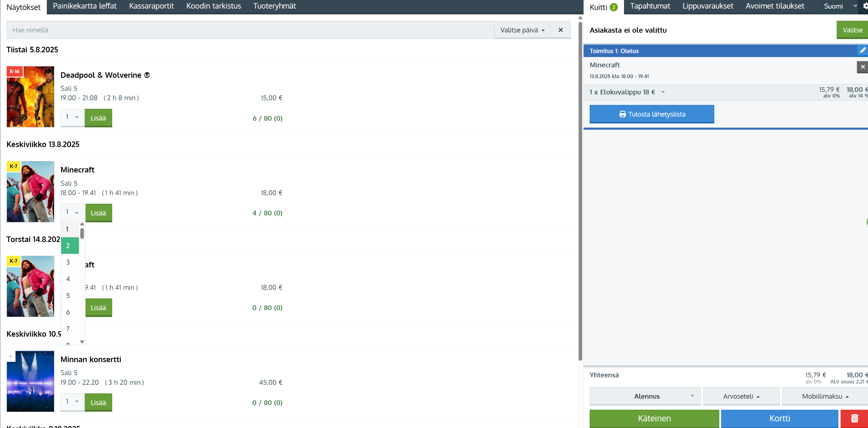Expand the Alennus discount dropdown

point(645,396)
